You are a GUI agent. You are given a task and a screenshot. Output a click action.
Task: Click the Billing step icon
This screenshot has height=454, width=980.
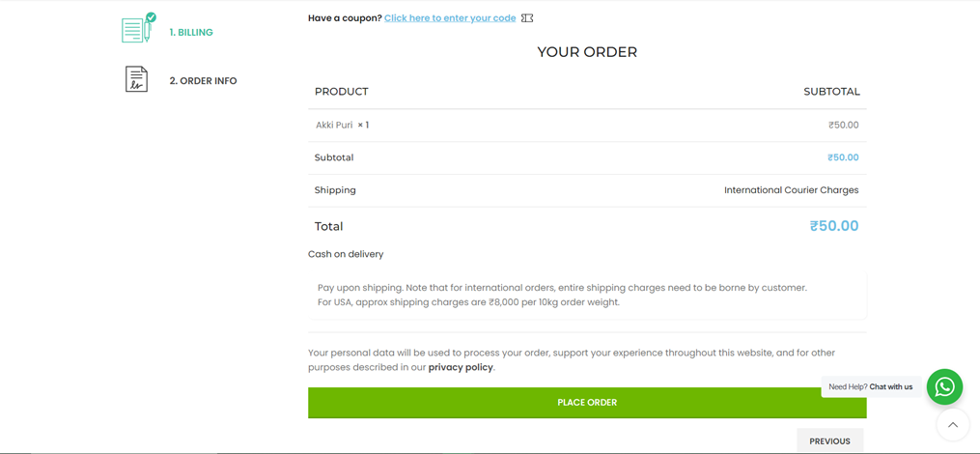pos(136,30)
